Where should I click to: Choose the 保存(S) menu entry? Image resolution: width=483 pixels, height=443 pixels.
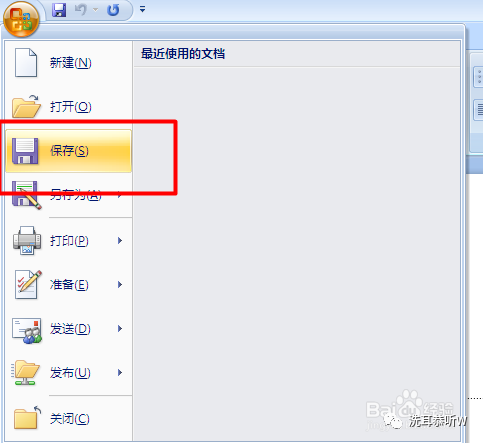tap(69, 151)
